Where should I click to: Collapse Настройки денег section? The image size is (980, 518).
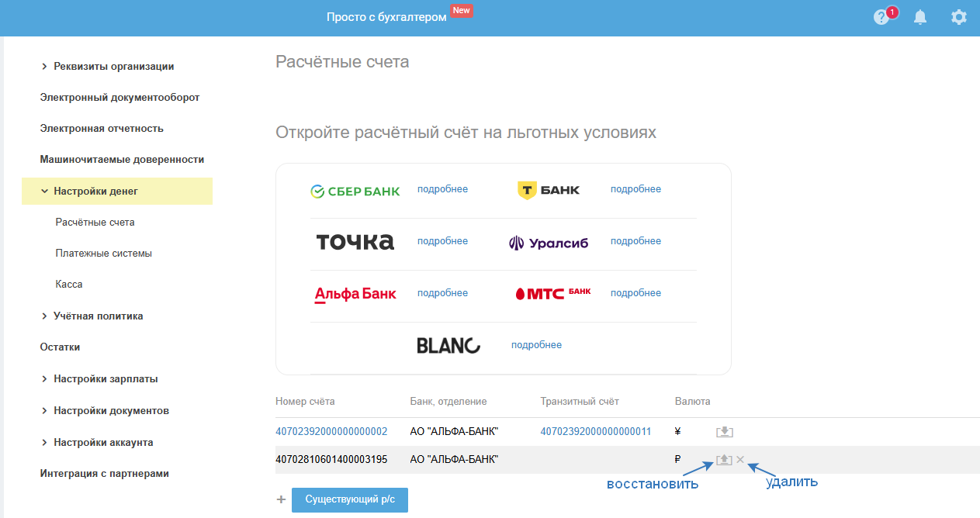coord(44,191)
